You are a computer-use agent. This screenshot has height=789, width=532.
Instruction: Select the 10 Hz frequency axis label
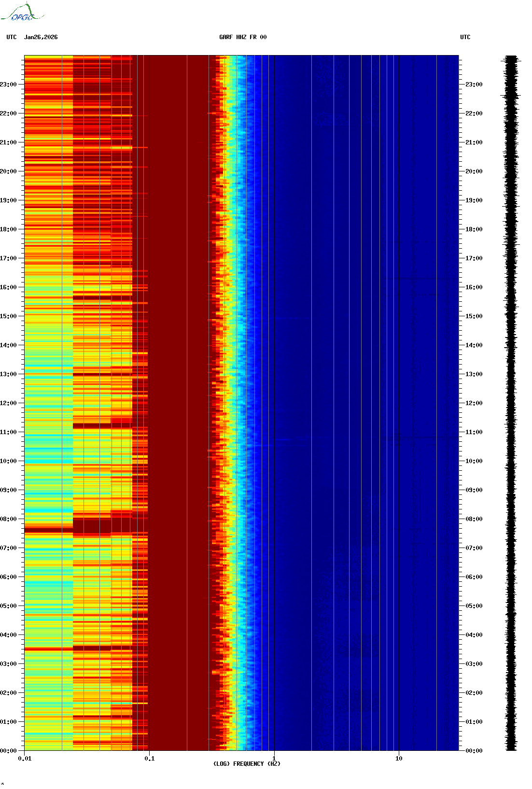(399, 759)
